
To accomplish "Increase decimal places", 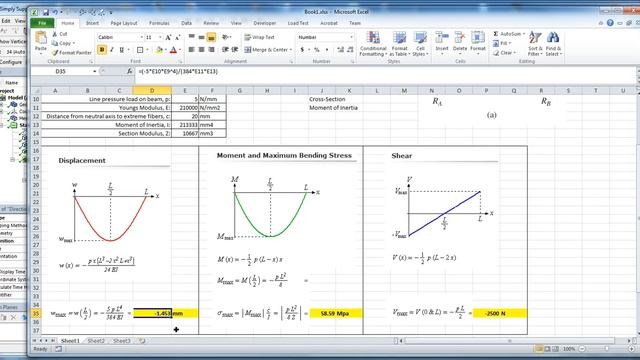I will [340, 50].
